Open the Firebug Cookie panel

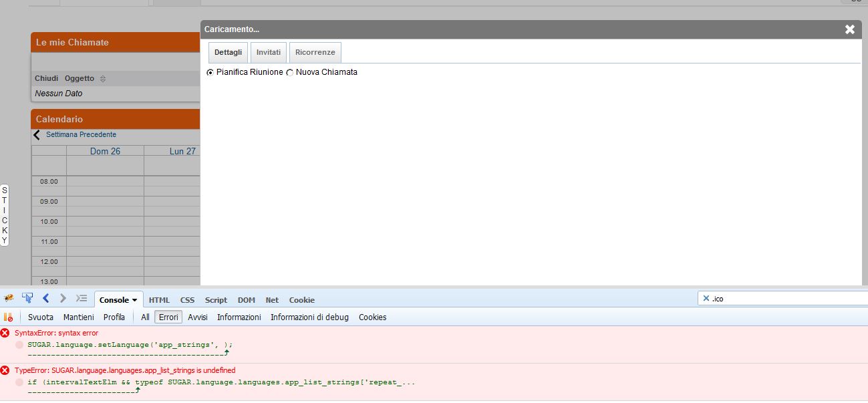[302, 300]
